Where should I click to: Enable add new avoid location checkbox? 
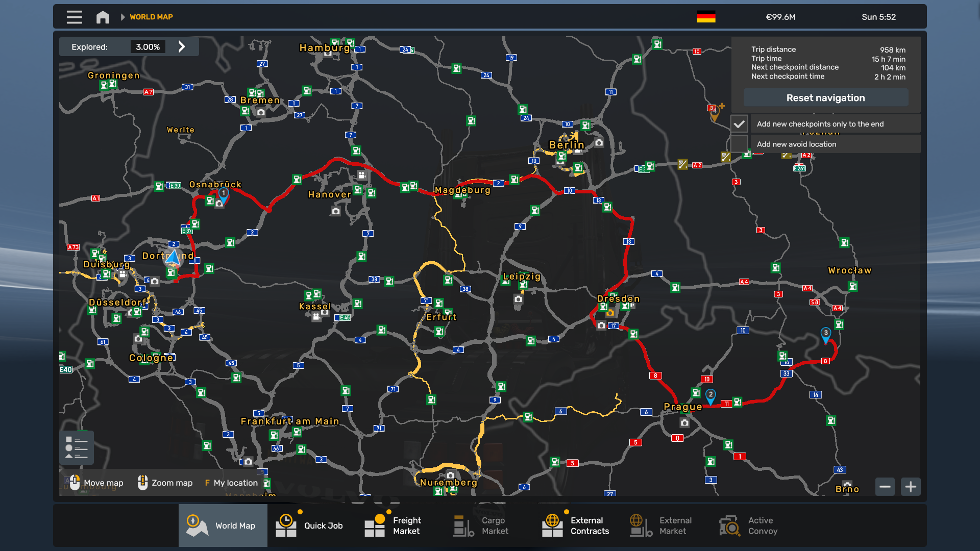tap(739, 144)
